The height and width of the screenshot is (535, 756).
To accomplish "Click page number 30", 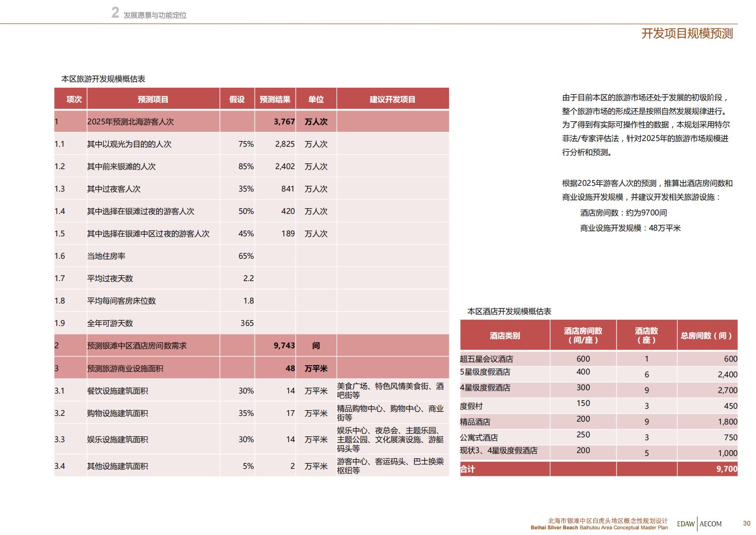I will click(x=746, y=524).
